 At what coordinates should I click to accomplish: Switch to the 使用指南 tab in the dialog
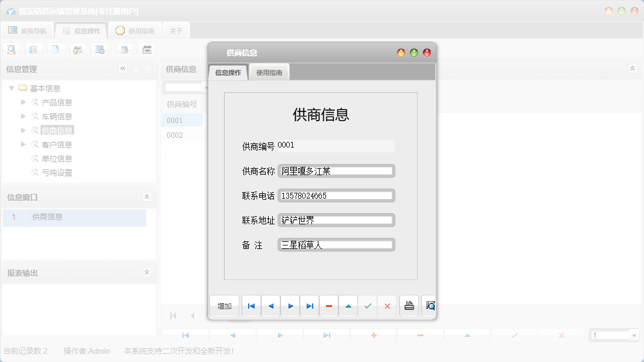269,71
